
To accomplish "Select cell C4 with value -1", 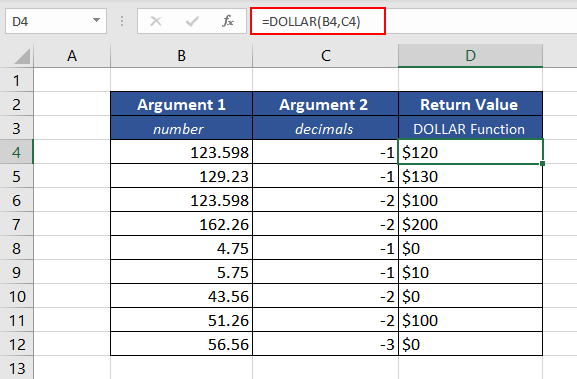I will (x=326, y=152).
